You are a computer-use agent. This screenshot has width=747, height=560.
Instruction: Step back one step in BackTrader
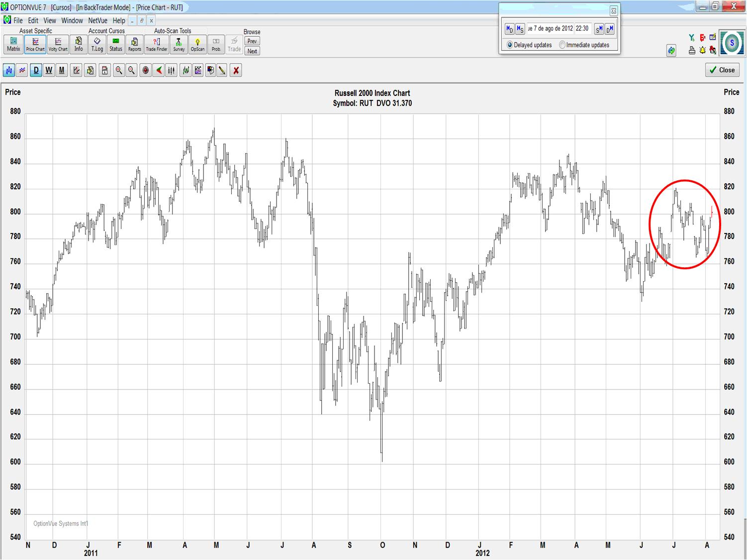[520, 29]
